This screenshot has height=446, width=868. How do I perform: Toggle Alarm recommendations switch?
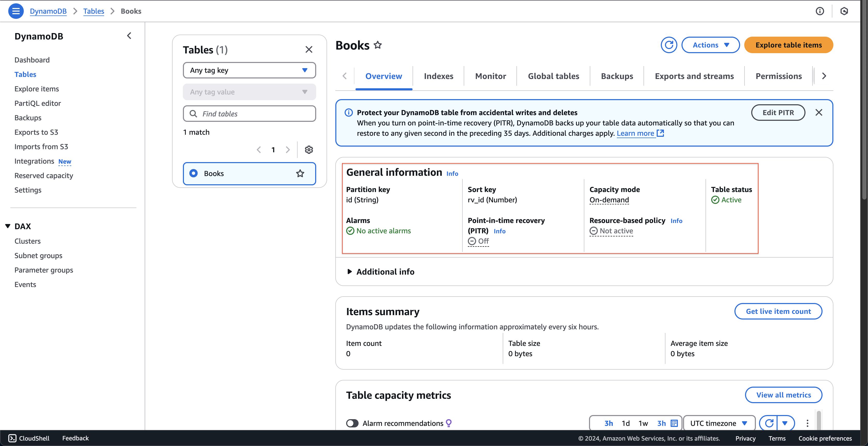(352, 423)
